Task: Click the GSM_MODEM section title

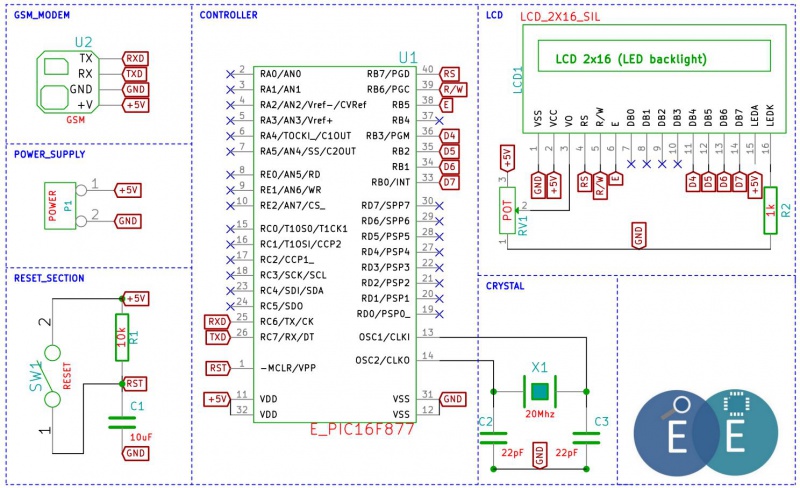Action: (42, 15)
